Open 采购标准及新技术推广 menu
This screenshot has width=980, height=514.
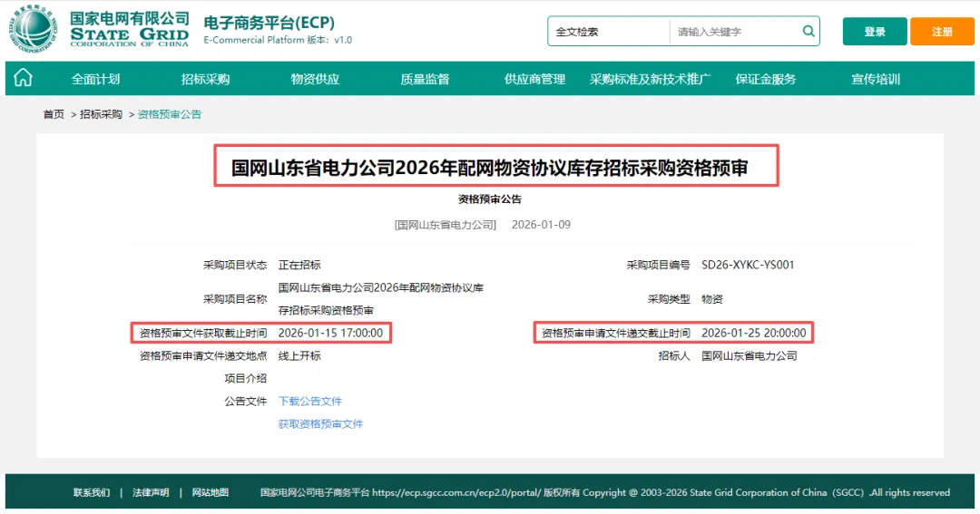650,79
